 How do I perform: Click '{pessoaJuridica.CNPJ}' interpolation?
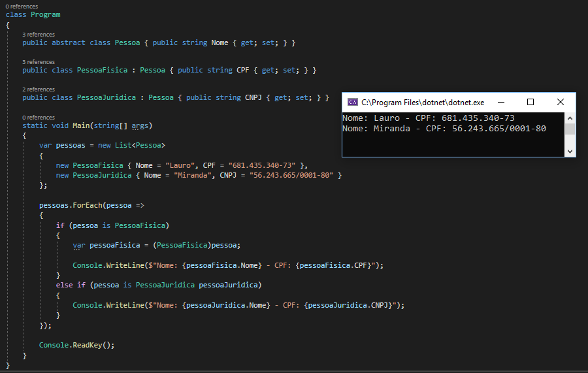(x=348, y=305)
